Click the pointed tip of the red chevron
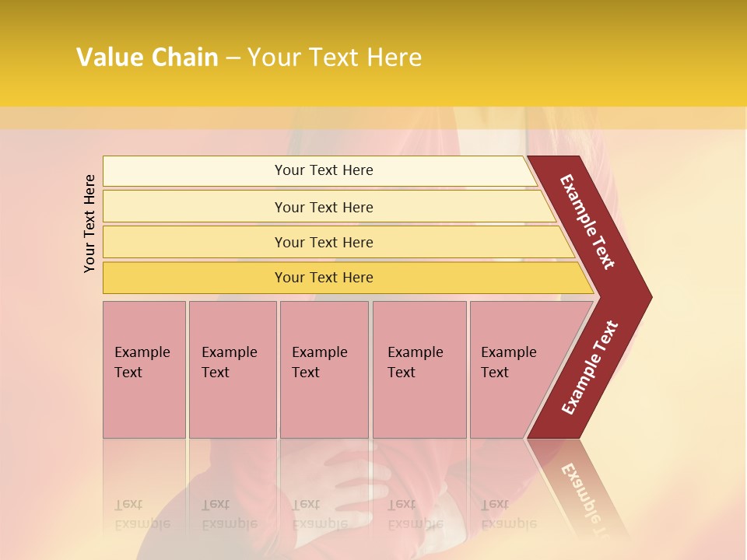 pyautogui.click(x=644, y=296)
